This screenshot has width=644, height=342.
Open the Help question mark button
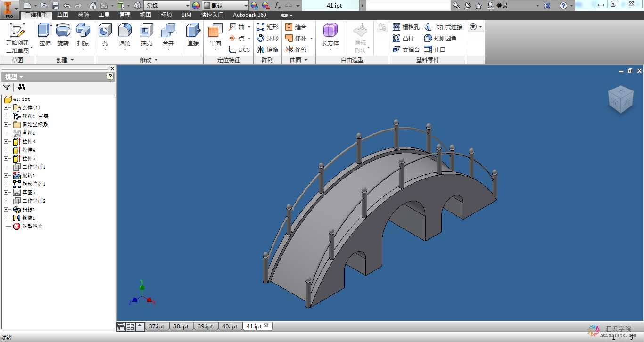pos(563,6)
